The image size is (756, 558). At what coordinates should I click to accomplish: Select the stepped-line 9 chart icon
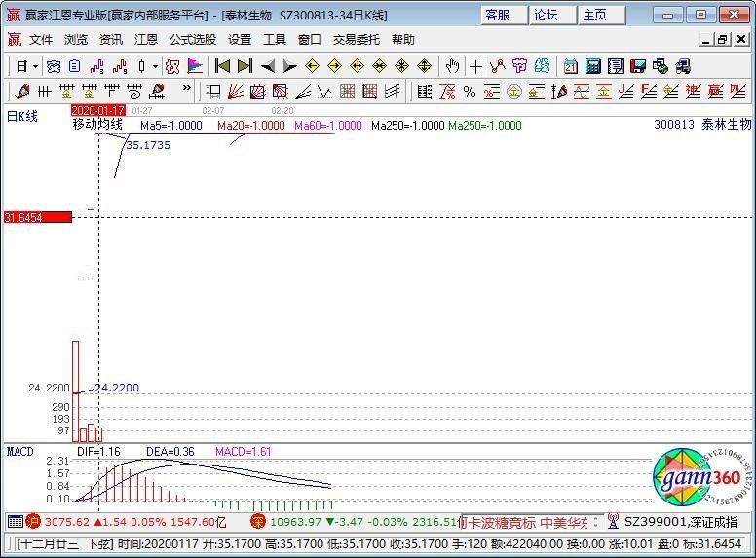(x=120, y=66)
